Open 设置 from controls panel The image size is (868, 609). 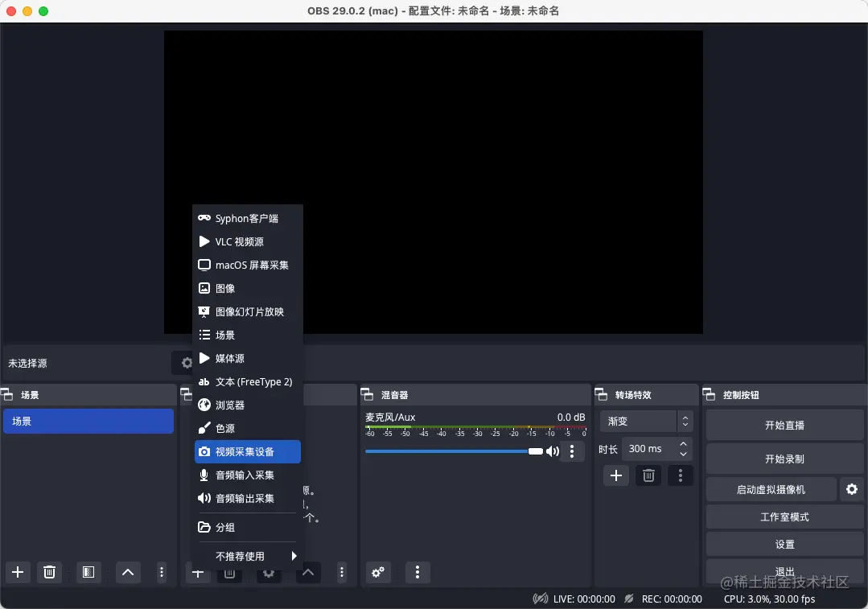coord(784,544)
